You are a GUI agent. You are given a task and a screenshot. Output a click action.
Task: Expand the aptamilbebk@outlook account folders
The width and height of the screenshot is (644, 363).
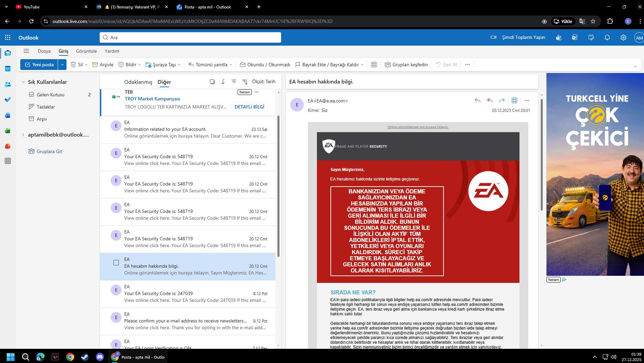(x=23, y=135)
